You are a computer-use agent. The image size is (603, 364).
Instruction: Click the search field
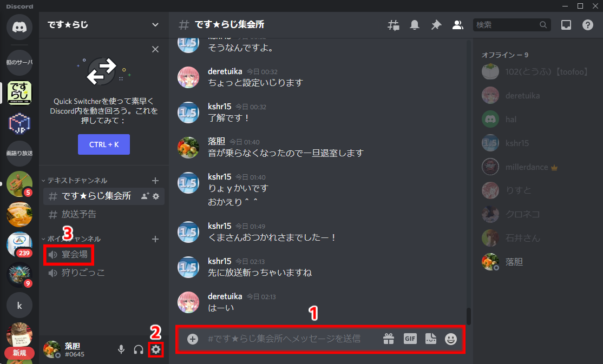click(512, 25)
